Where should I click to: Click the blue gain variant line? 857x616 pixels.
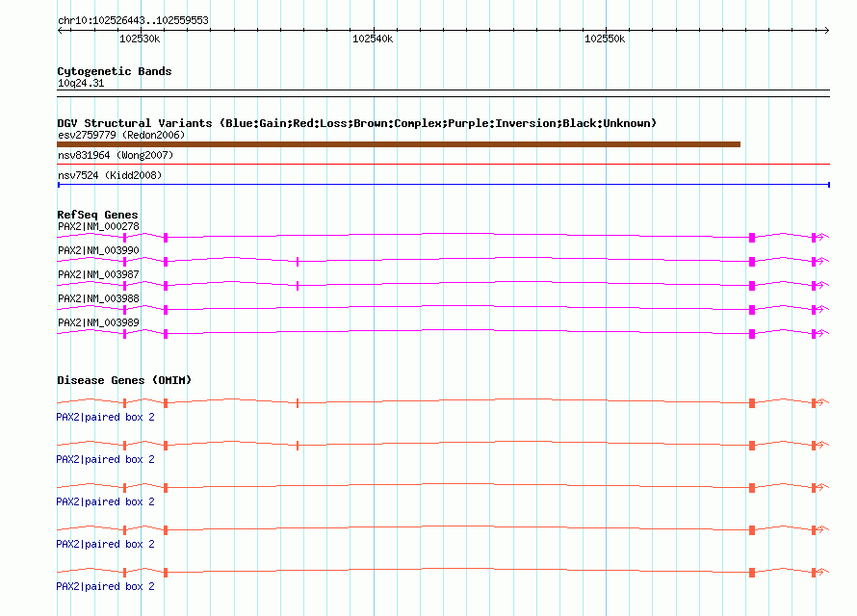coord(443,185)
